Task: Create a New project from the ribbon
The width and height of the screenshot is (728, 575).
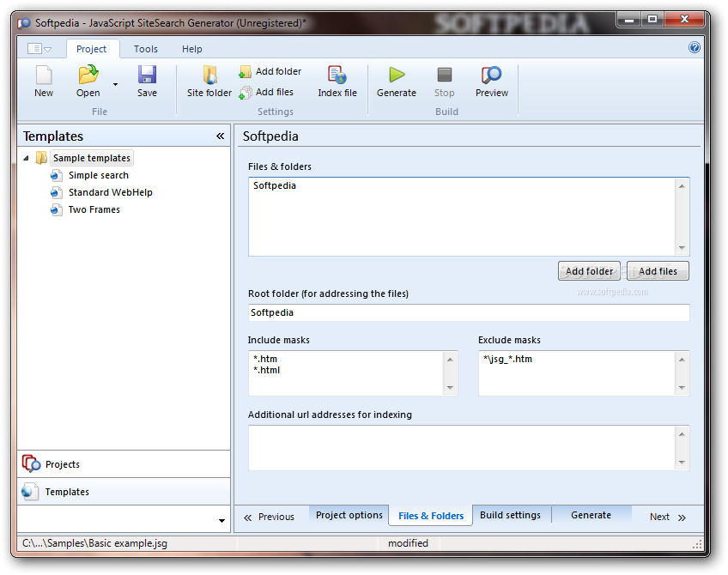Action: tap(44, 82)
